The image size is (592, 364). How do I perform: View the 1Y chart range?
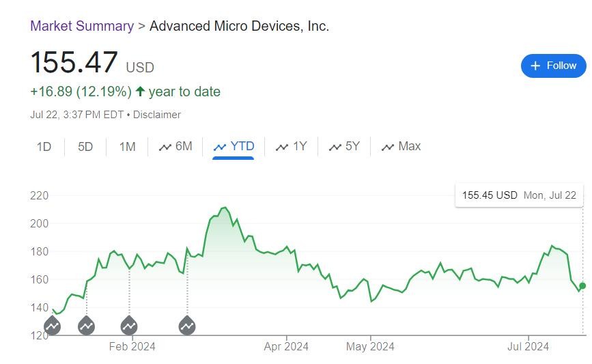291,146
